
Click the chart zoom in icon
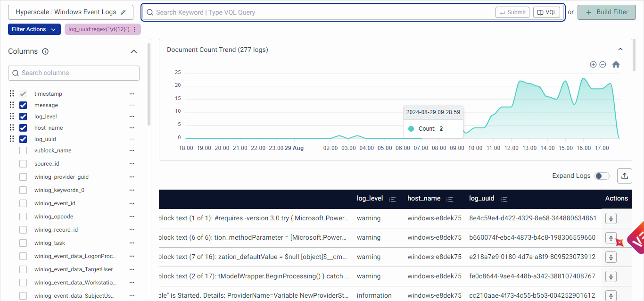pos(593,65)
